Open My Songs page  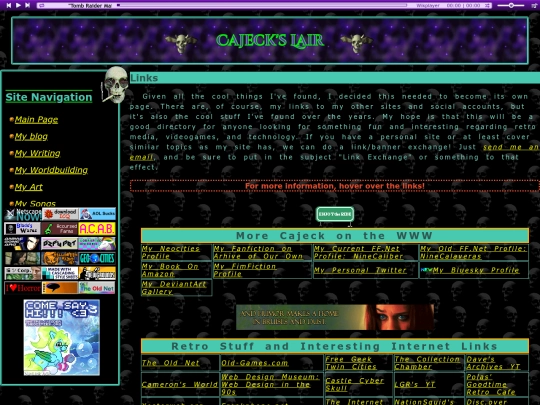pyautogui.click(x=35, y=204)
